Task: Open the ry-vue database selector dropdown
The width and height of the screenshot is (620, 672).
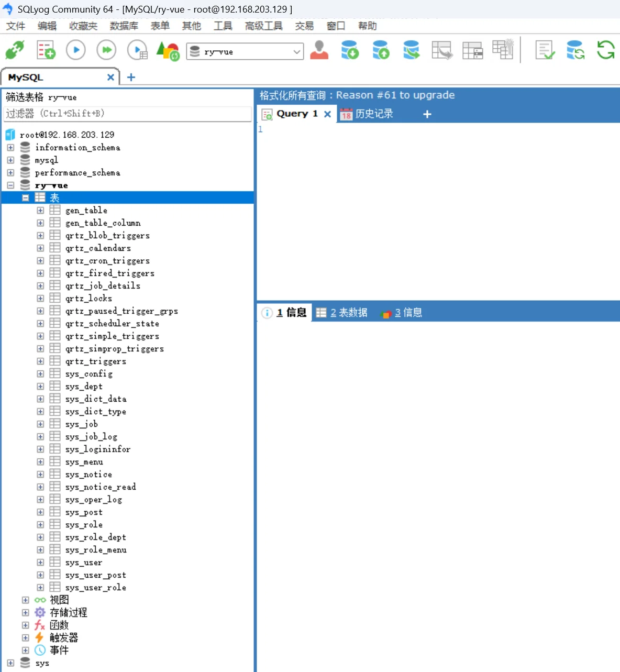Action: [x=245, y=51]
